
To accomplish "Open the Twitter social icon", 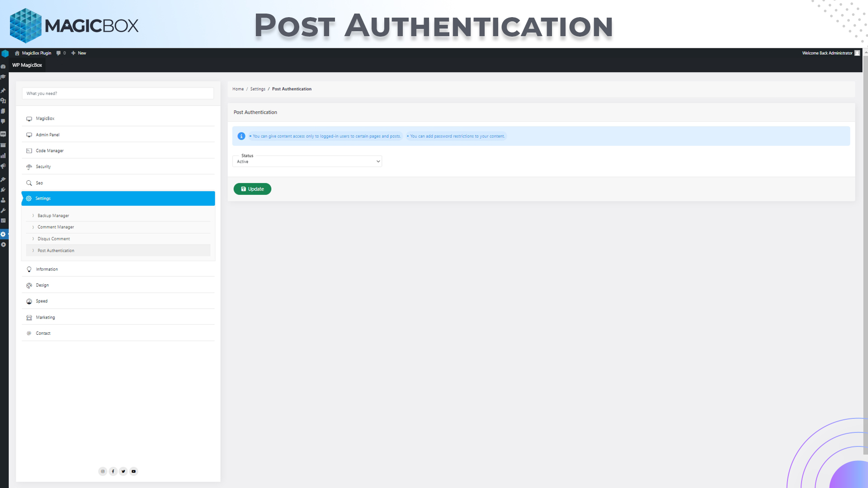I will pos(123,471).
